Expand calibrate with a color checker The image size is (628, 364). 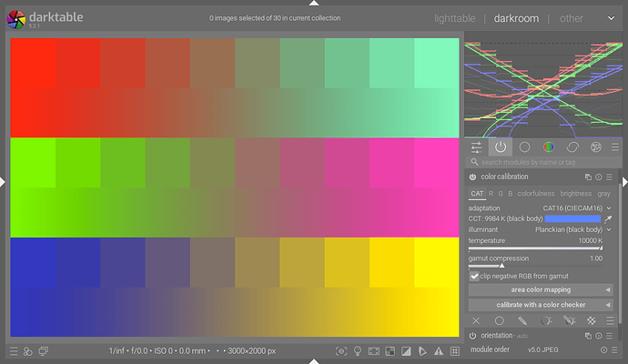(x=541, y=305)
